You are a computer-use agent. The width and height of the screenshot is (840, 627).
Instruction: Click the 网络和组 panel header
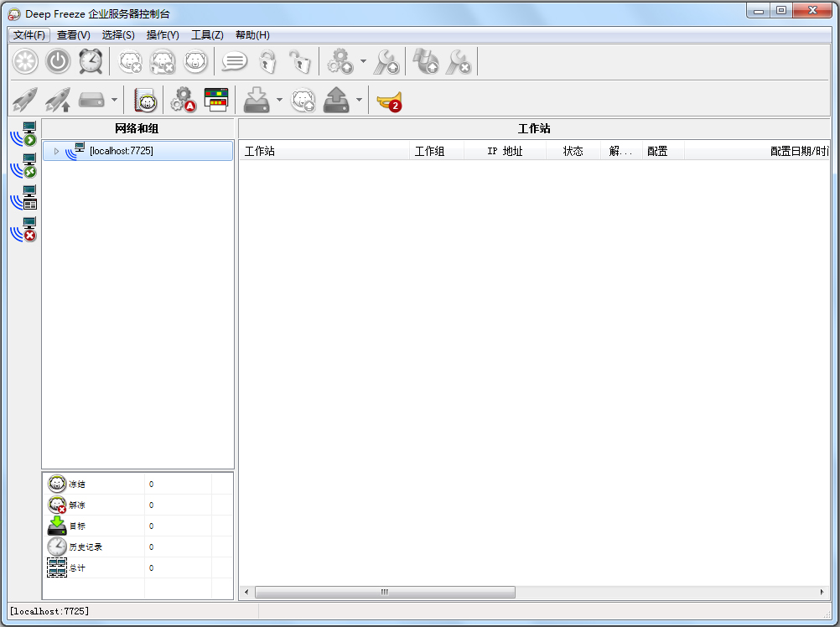137,128
